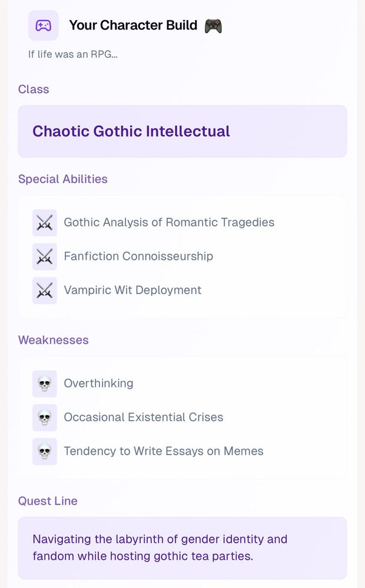This screenshot has height=588, width=365.
Task: Select the Vampiric Wit Deployment ability text
Action: coord(132,290)
